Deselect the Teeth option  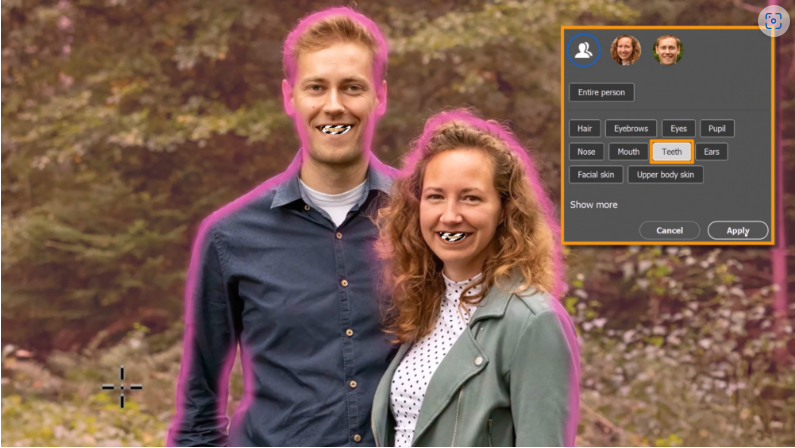click(x=672, y=152)
